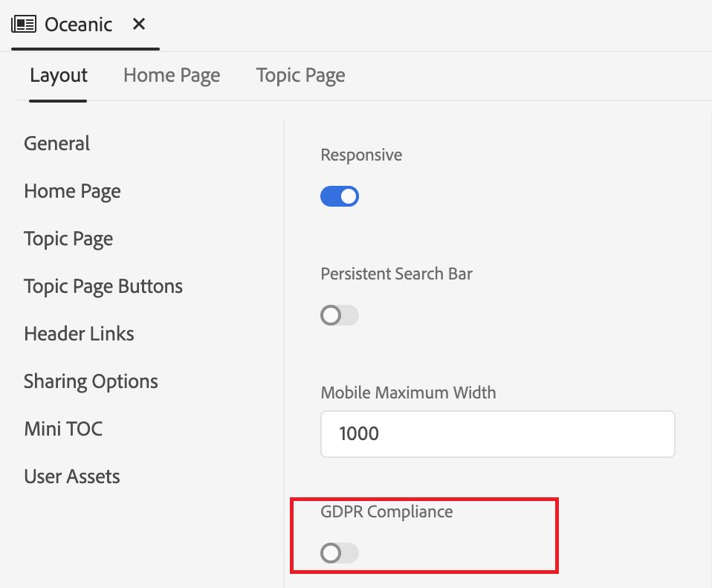
Task: Select General in the left sidebar
Action: point(56,143)
